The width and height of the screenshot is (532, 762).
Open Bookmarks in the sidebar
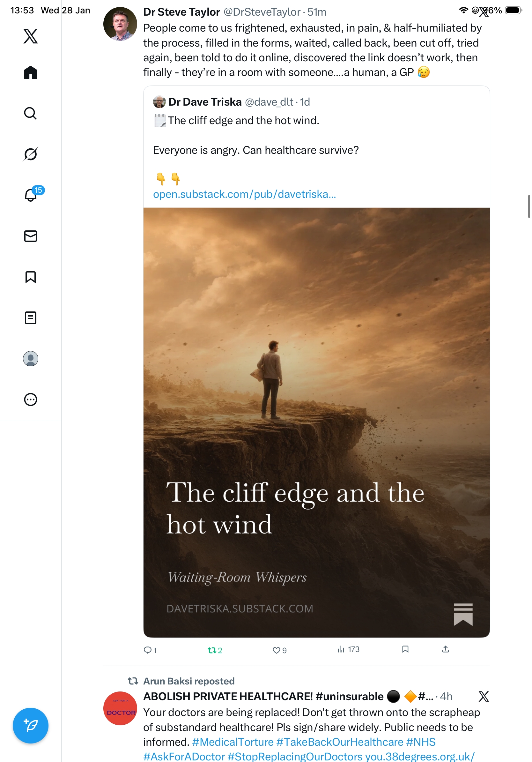[x=31, y=277]
